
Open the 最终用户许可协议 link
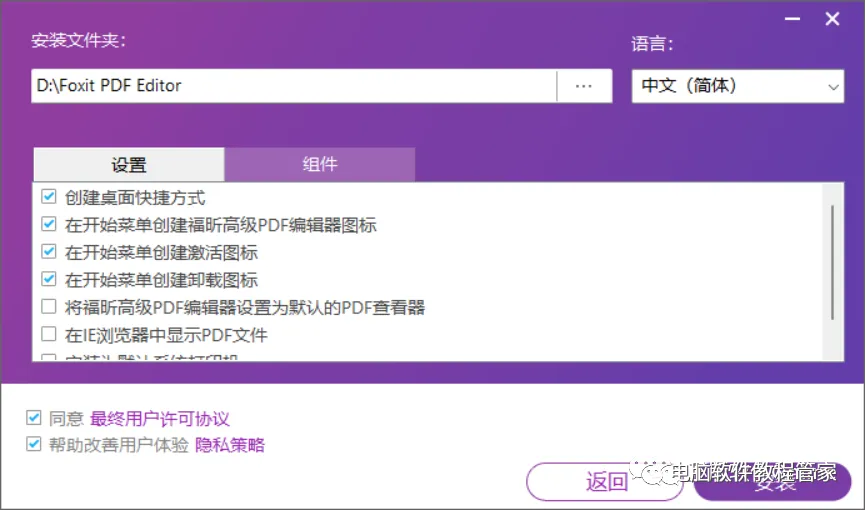pos(159,418)
